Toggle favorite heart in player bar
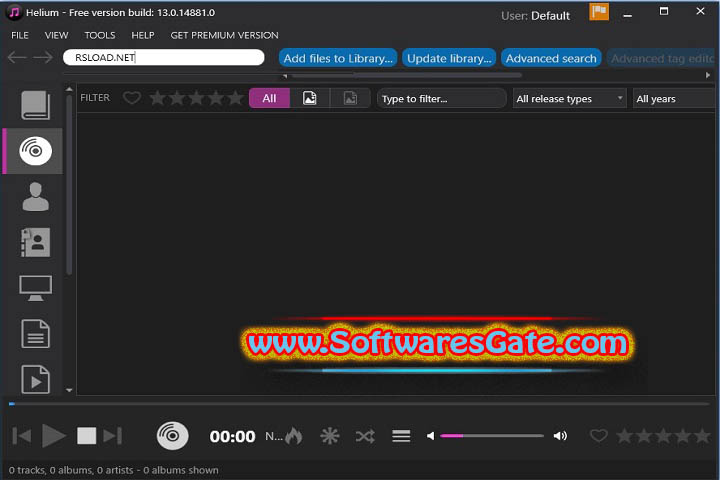The height and width of the screenshot is (480, 720). (599, 435)
